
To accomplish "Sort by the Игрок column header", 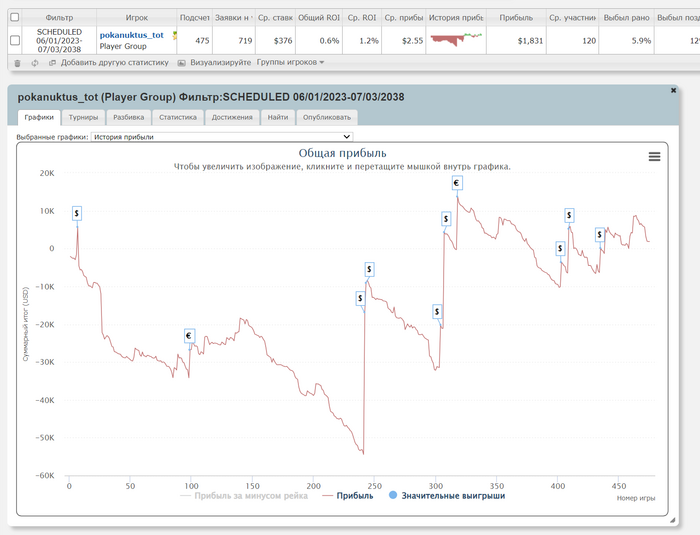I will [137, 17].
